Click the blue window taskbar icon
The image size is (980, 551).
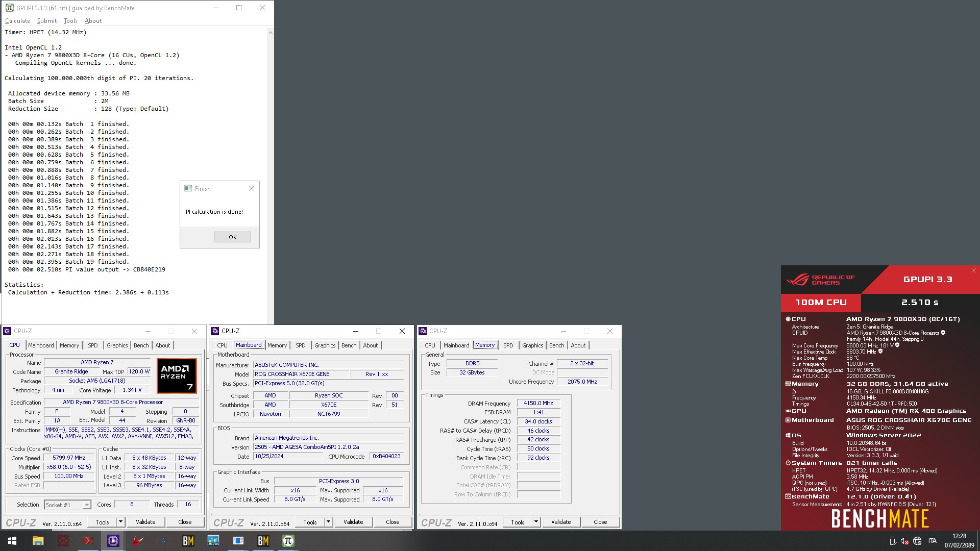238,541
